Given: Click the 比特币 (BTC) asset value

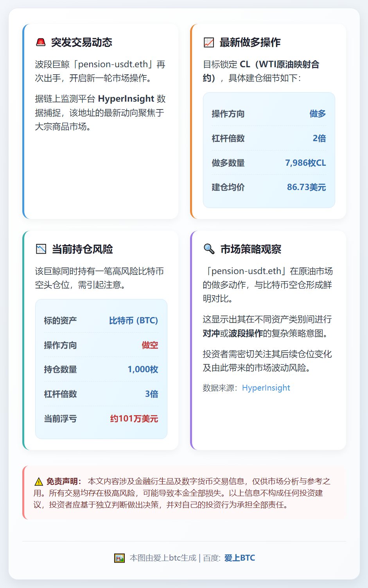Looking at the screenshot, I should coord(133,321).
